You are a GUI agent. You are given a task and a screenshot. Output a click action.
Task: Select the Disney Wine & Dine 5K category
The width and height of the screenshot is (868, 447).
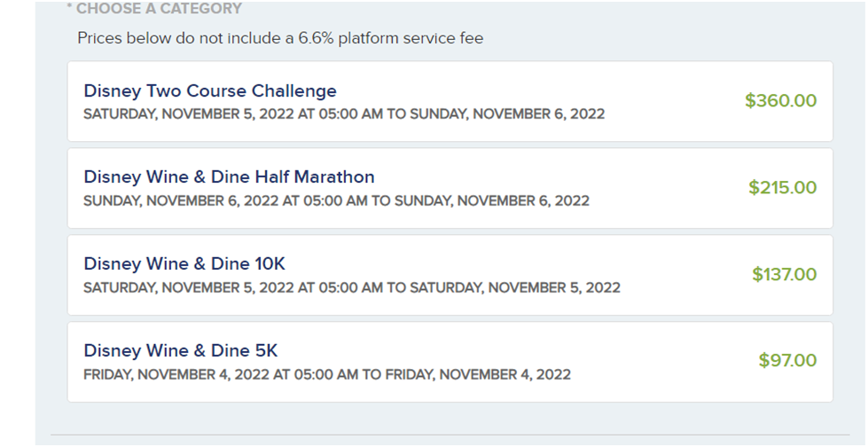coord(181,350)
